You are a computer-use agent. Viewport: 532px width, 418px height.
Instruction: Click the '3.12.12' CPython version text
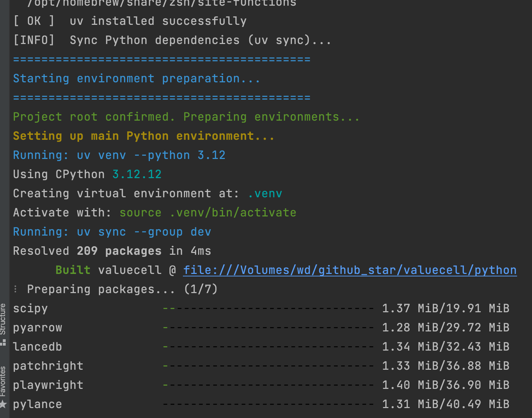pyautogui.click(x=137, y=174)
